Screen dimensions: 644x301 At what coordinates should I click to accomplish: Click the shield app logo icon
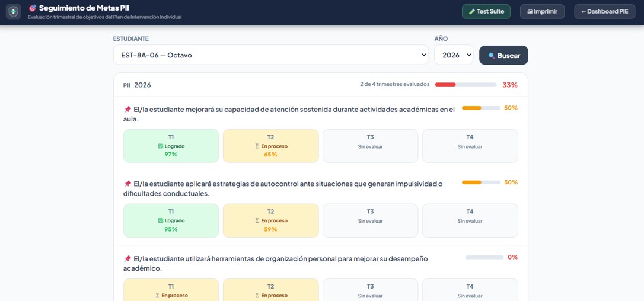14,11
